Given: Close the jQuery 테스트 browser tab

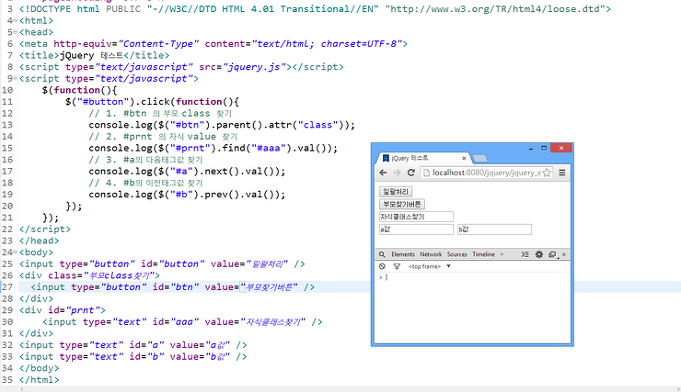Looking at the screenshot, I should tap(464, 158).
